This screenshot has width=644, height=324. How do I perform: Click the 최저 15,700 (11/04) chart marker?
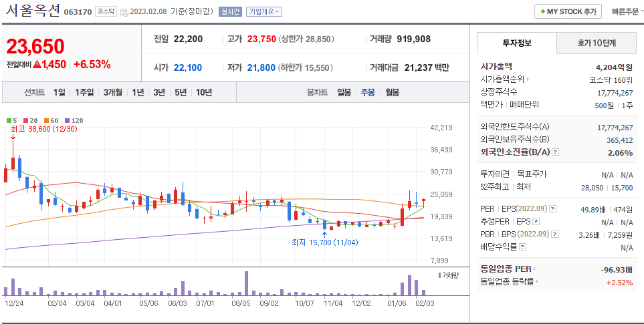(x=325, y=242)
